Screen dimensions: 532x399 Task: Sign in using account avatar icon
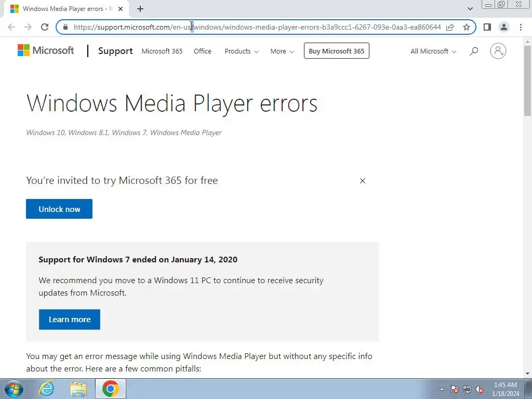pyautogui.click(x=498, y=51)
